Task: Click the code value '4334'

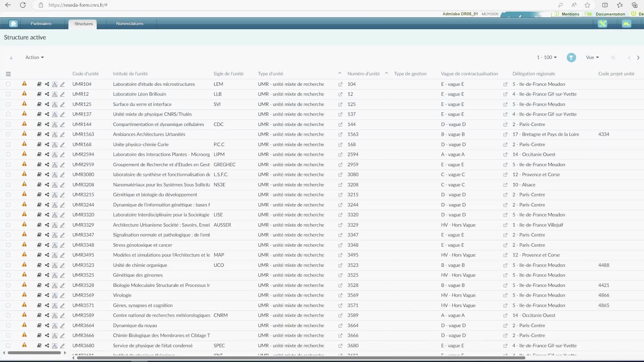Action: tap(603, 134)
